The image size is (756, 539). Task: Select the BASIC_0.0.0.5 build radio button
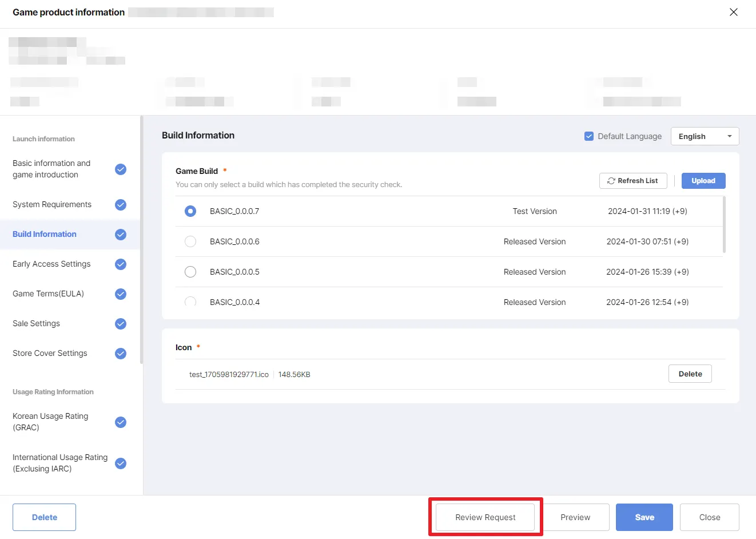(x=190, y=272)
